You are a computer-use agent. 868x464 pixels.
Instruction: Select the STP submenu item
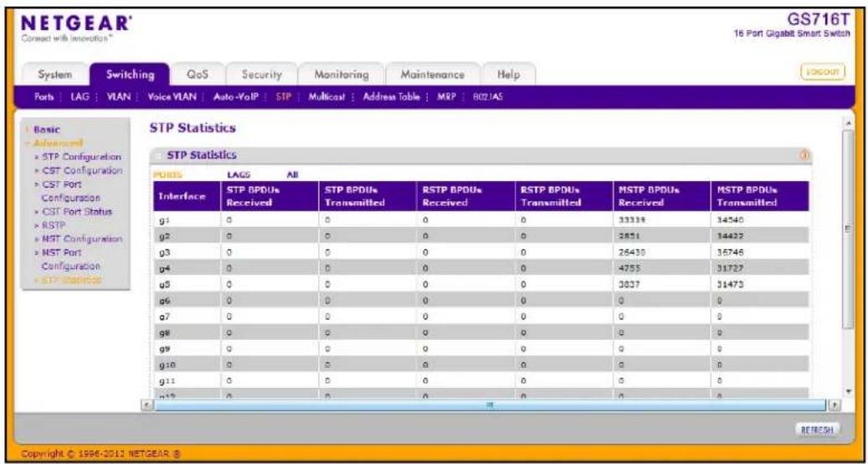tap(283, 96)
